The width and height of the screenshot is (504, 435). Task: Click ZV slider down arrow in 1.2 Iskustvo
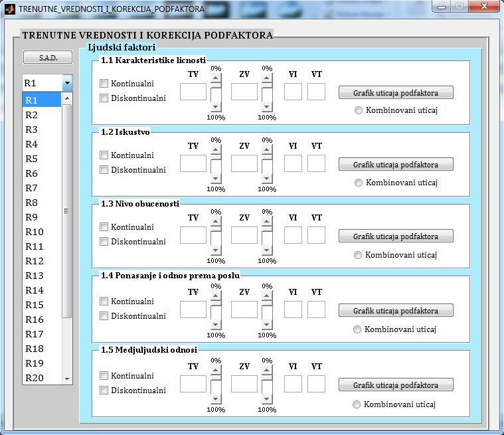point(267,178)
